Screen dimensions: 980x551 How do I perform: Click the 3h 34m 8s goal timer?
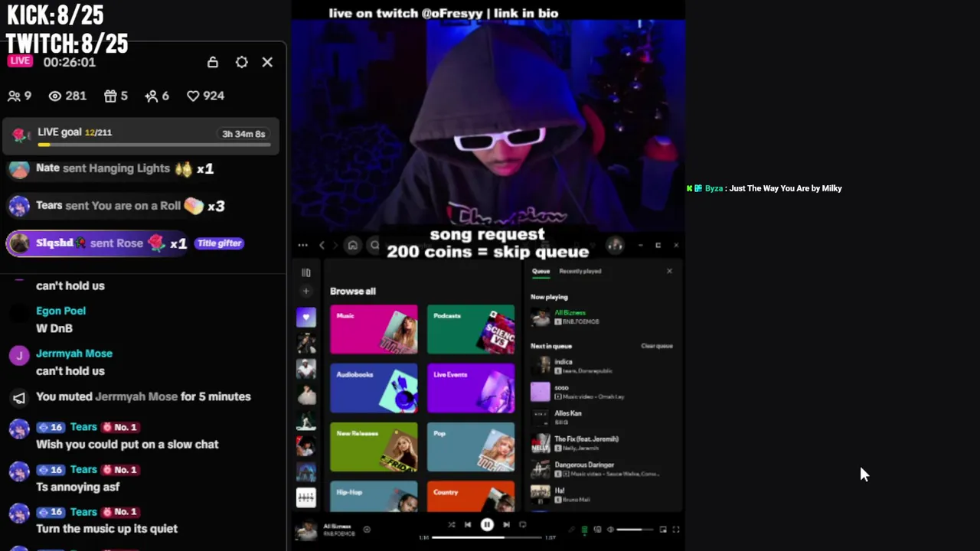click(x=243, y=134)
